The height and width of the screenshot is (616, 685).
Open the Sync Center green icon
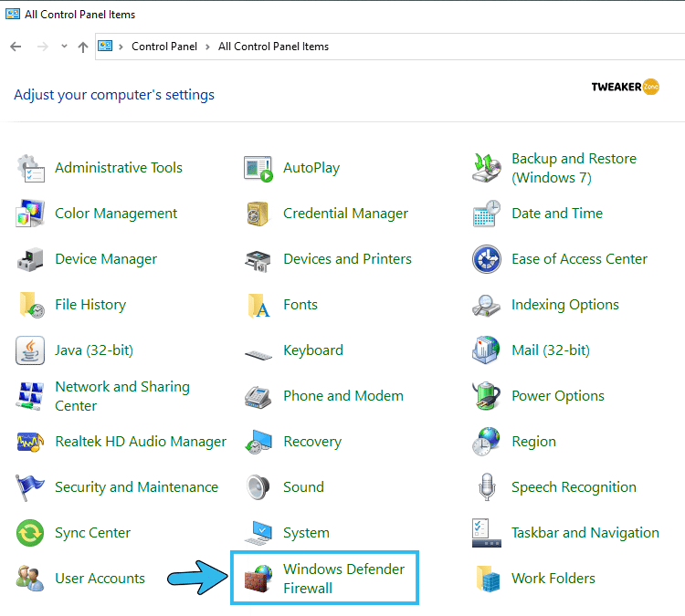pyautogui.click(x=30, y=533)
